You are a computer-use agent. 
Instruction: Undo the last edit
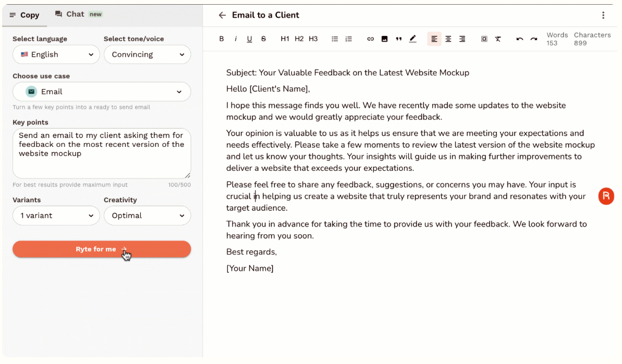[520, 39]
